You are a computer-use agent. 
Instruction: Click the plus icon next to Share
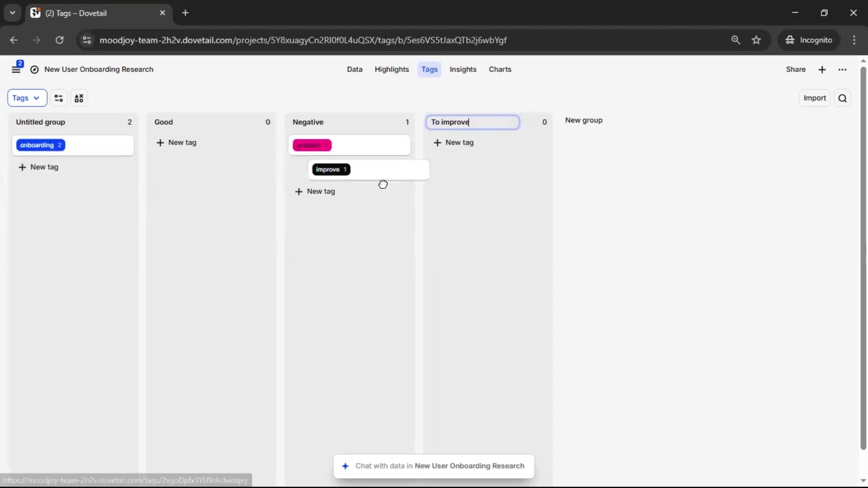(x=822, y=70)
